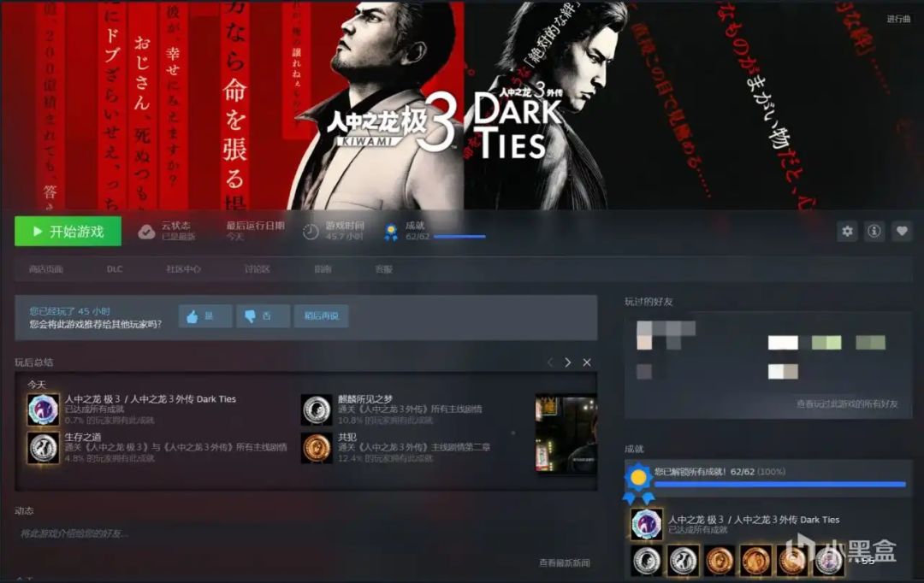Screen dimensions: 924x583
Task: Click the second bronze medal in achievement row
Action: [756, 560]
